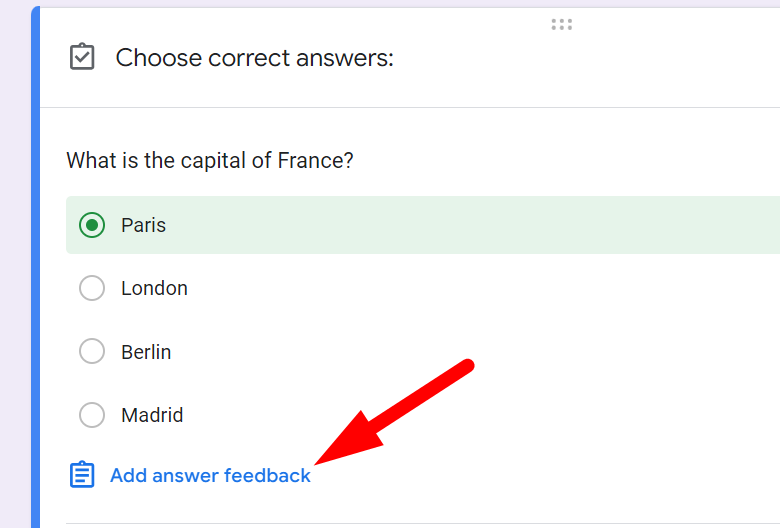Select the Paris radio button
This screenshot has width=780, height=528.
[x=92, y=225]
